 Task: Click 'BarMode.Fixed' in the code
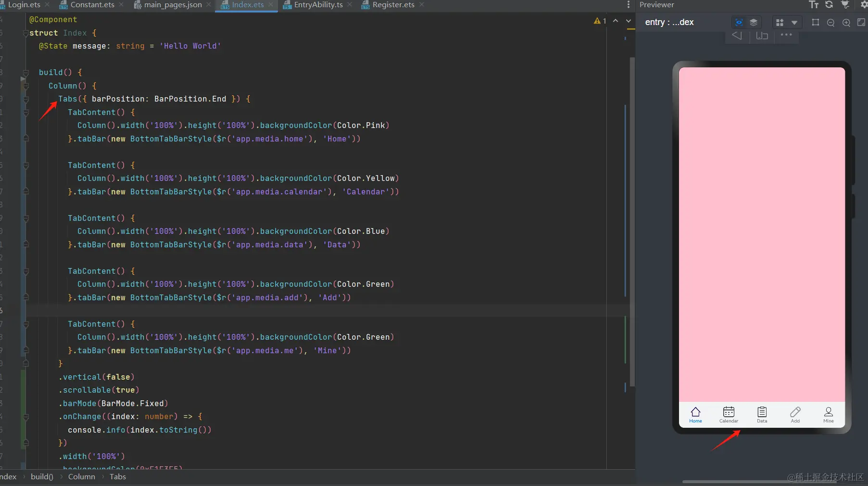pyautogui.click(x=133, y=404)
